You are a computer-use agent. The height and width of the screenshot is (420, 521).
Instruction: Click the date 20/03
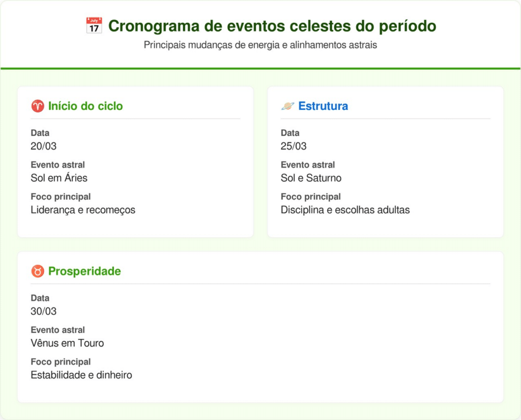pos(44,146)
